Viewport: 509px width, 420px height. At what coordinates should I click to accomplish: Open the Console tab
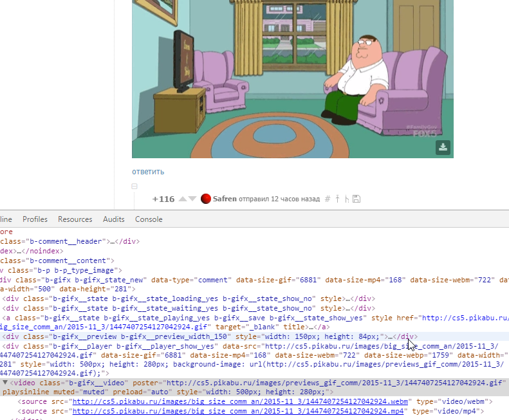click(x=149, y=219)
